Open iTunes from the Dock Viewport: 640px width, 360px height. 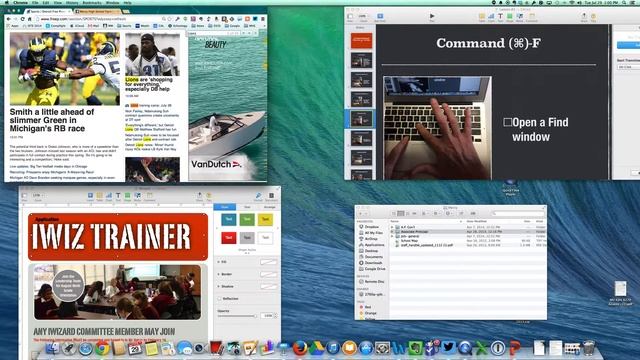[333, 348]
